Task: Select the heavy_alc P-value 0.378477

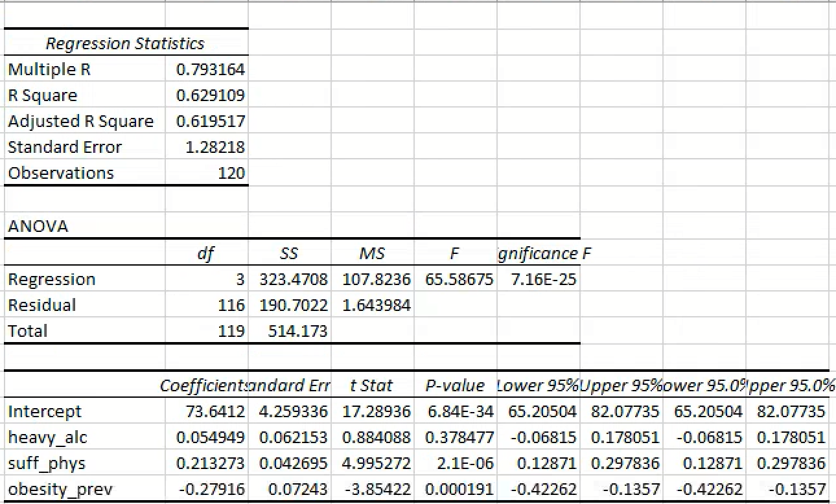Action: (x=459, y=437)
